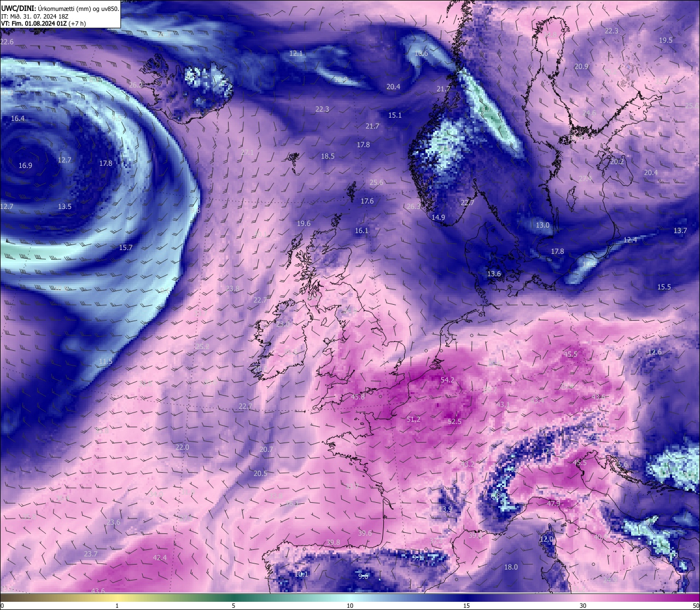Click the 15.1 value label
Viewport: 700px width, 610px height.
(395, 115)
